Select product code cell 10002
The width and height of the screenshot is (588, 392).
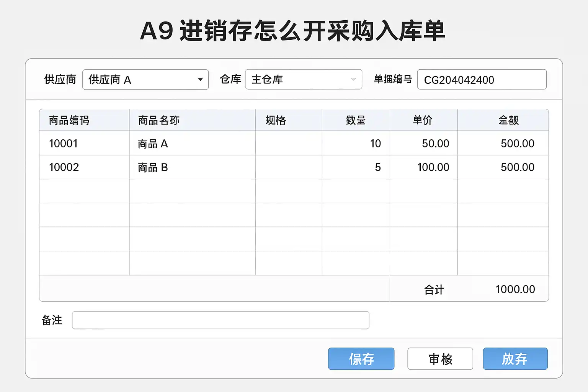(84, 167)
